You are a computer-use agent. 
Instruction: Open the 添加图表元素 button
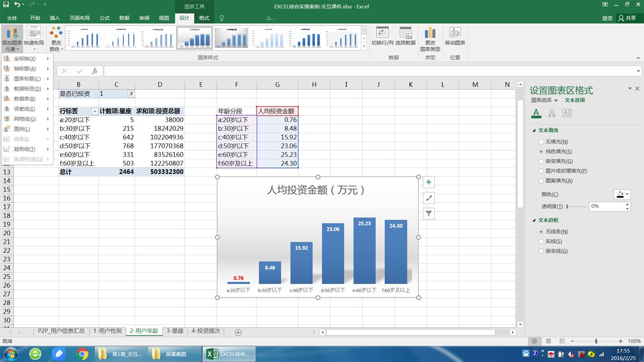pos(11,40)
